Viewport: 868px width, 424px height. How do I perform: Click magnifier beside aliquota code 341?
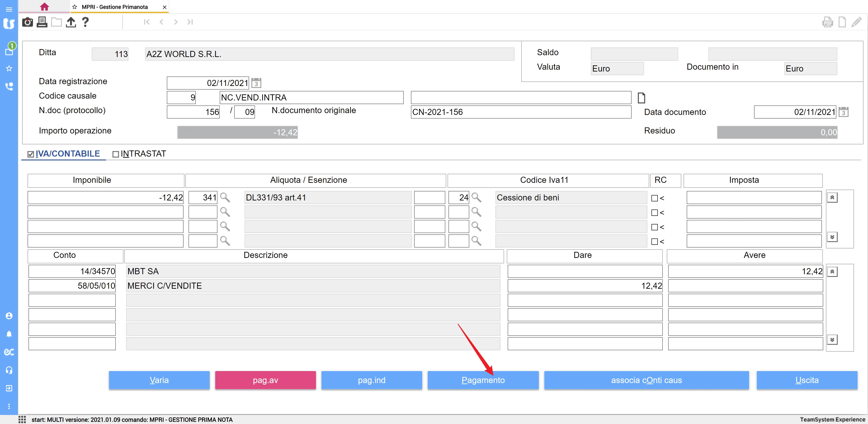point(225,198)
